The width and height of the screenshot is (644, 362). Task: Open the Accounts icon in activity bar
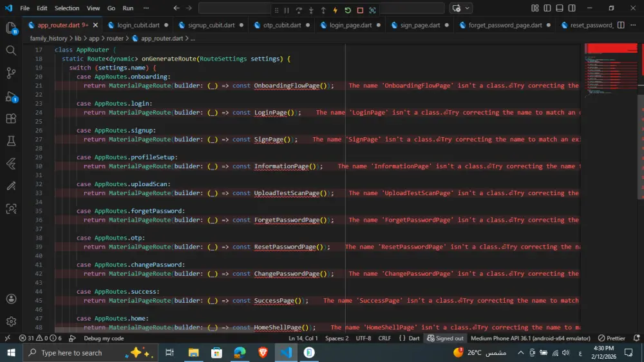pos(11,299)
